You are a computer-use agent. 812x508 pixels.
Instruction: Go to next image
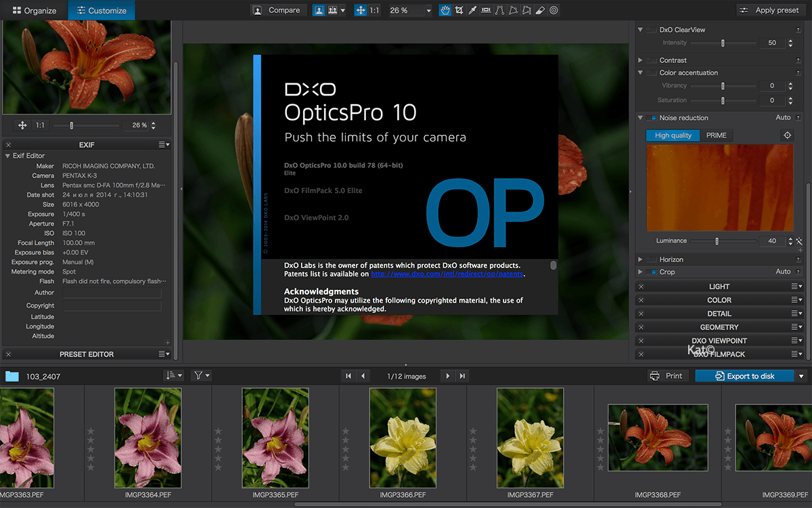coord(447,376)
